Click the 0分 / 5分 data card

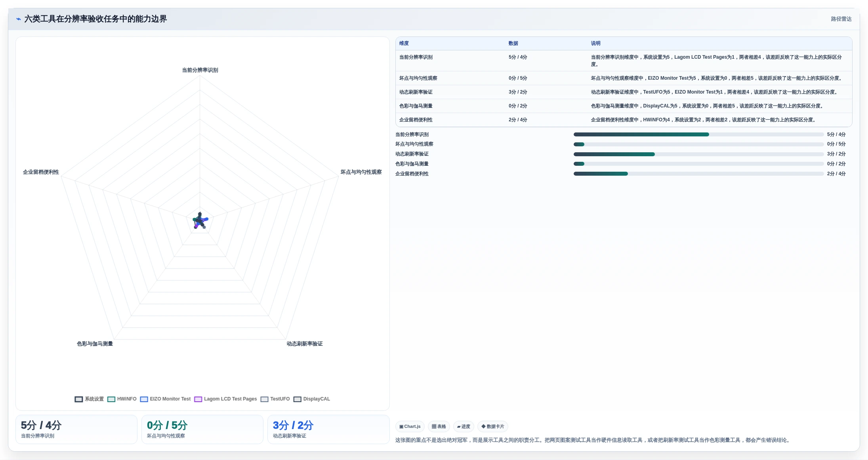(202, 429)
